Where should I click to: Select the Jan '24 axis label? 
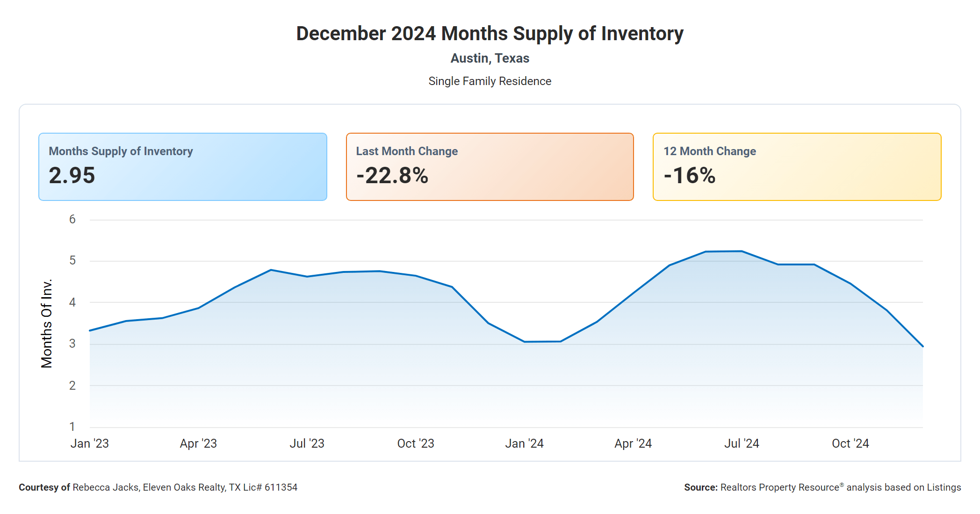[524, 443]
